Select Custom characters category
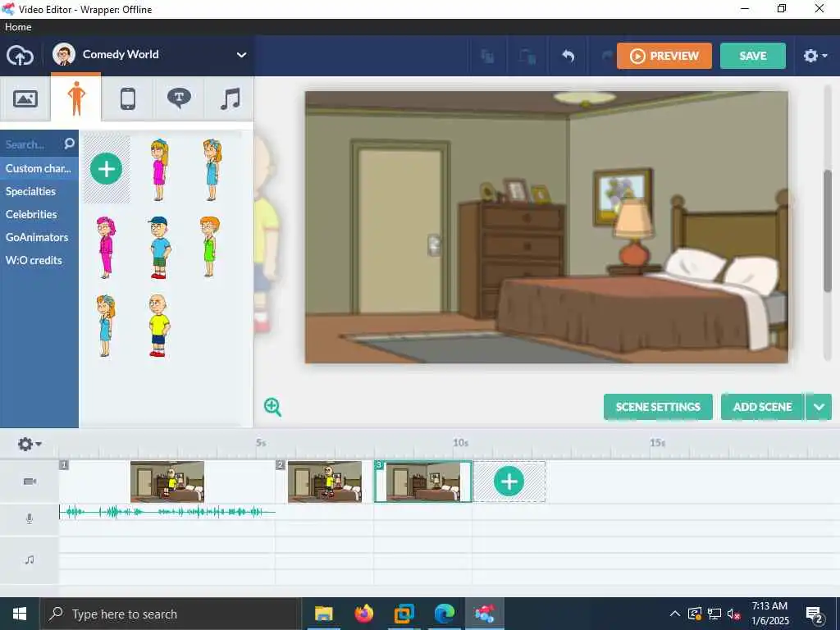840x630 pixels. point(39,168)
